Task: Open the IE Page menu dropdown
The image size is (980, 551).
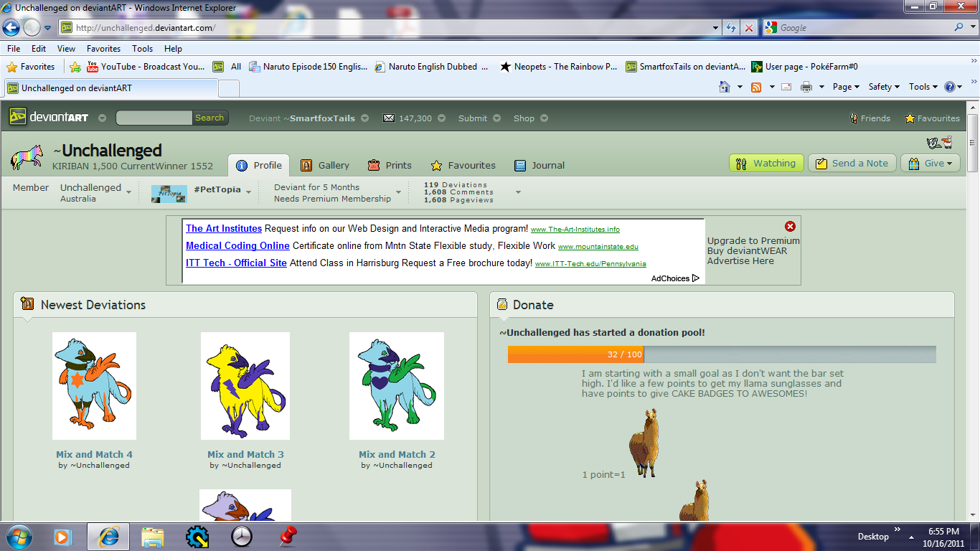Action: click(847, 87)
